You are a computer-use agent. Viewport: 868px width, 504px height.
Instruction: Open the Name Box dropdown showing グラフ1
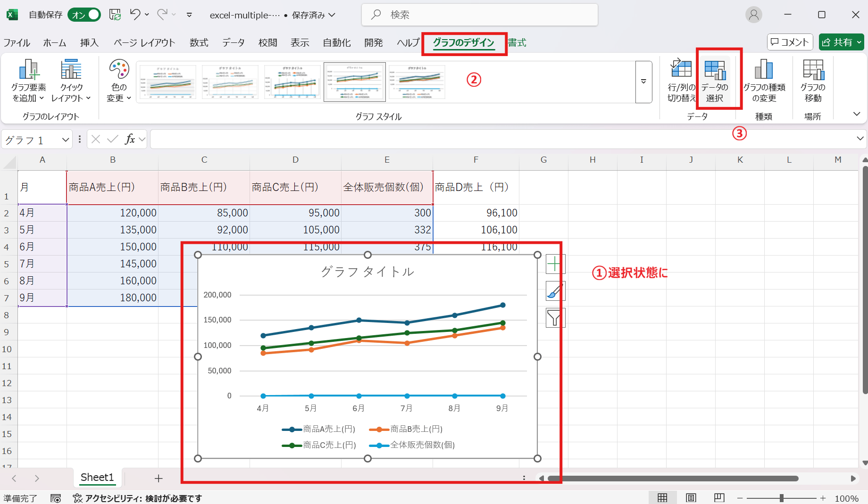(x=66, y=139)
